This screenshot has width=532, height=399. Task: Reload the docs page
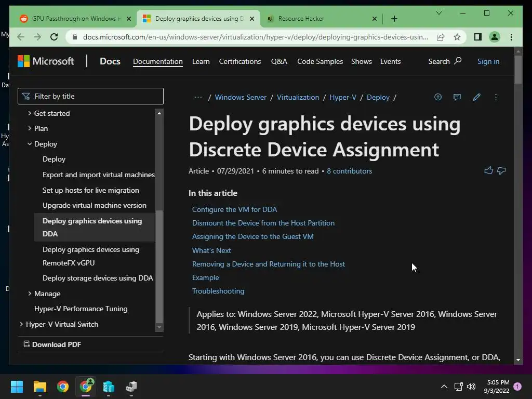tap(54, 37)
